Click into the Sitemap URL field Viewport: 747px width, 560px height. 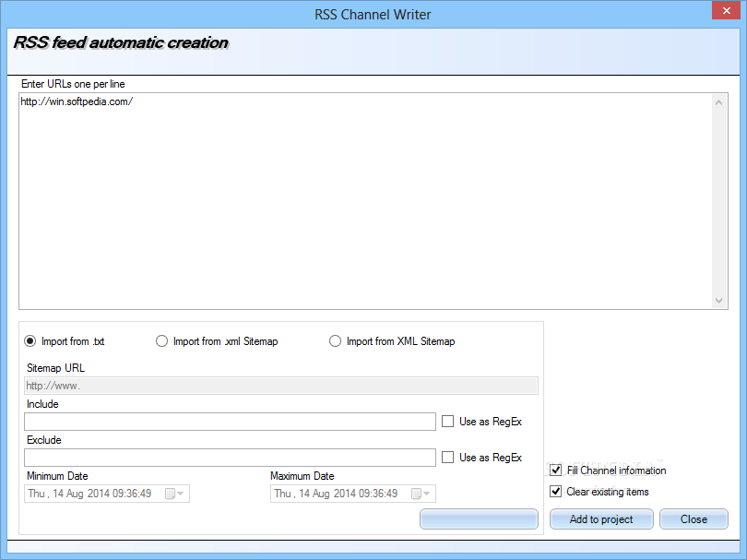pos(281,386)
